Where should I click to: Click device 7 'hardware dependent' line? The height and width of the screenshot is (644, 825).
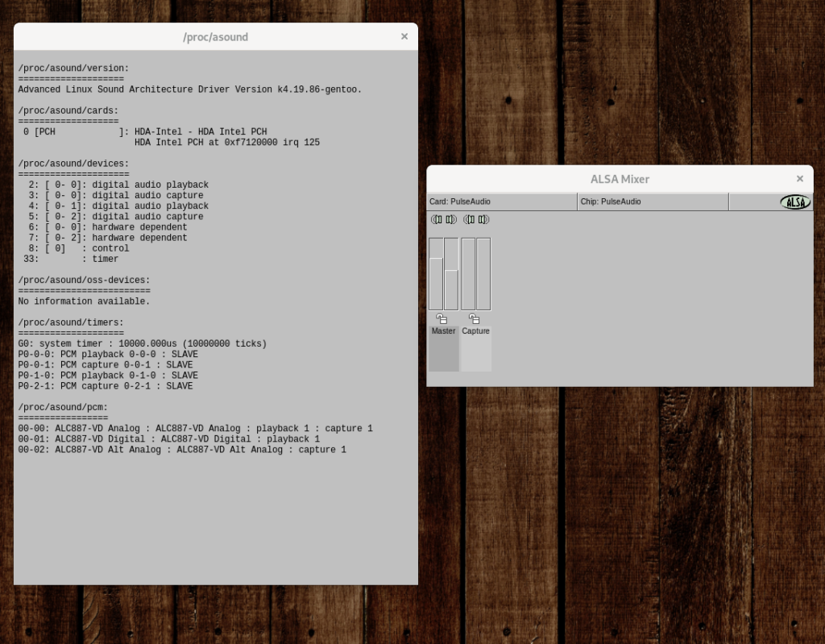pyautogui.click(x=108, y=238)
